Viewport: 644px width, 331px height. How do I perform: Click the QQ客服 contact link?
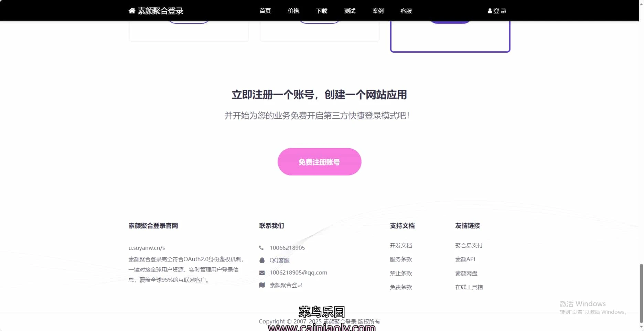279,260
